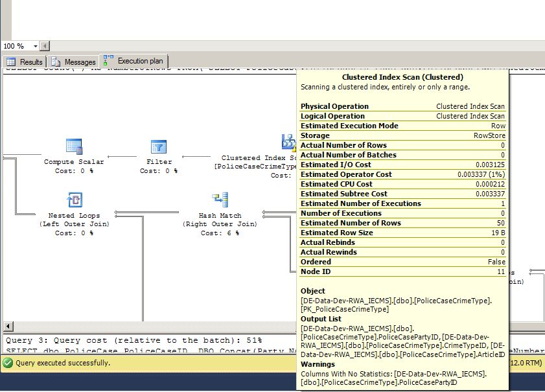Click the 'Estimated I/O Cost' tooltip row
This screenshot has height=392, width=545.
(x=403, y=165)
